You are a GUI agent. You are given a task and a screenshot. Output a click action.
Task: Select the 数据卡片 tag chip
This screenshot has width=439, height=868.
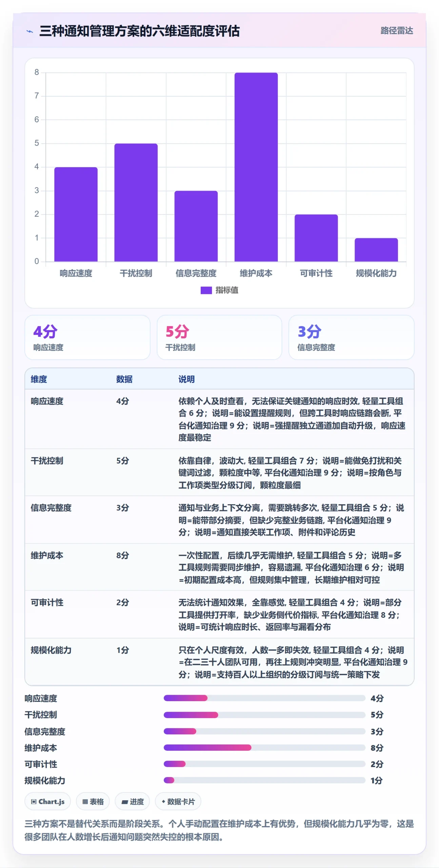(178, 802)
